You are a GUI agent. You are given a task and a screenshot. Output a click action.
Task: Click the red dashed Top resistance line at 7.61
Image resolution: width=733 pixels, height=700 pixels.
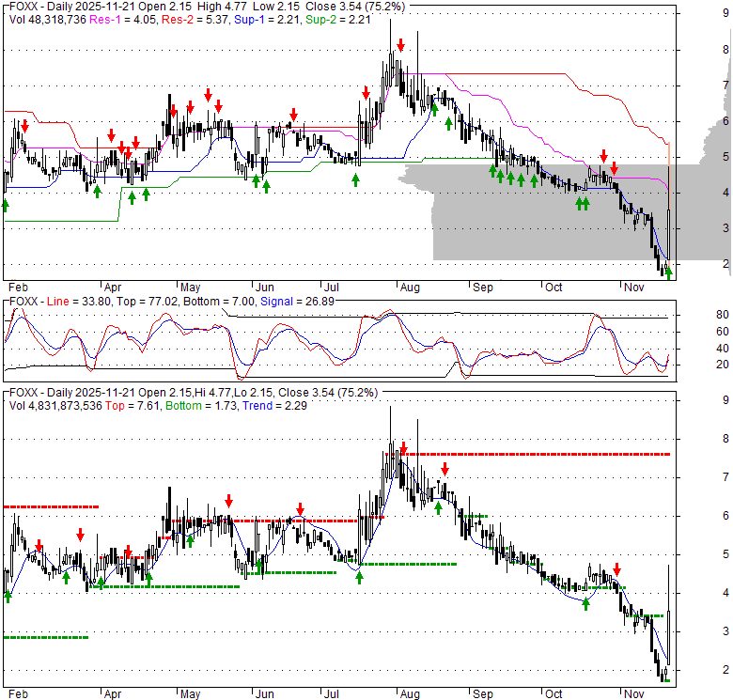click(x=527, y=454)
